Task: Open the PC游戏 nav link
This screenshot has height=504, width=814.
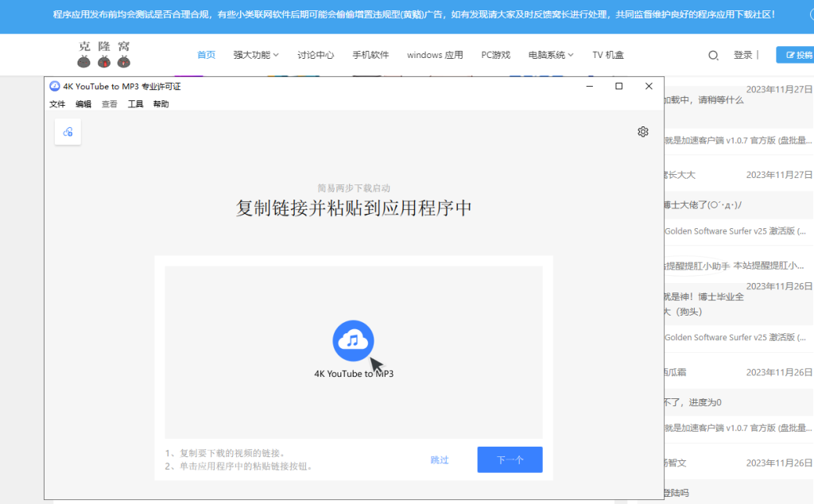Action: 496,55
